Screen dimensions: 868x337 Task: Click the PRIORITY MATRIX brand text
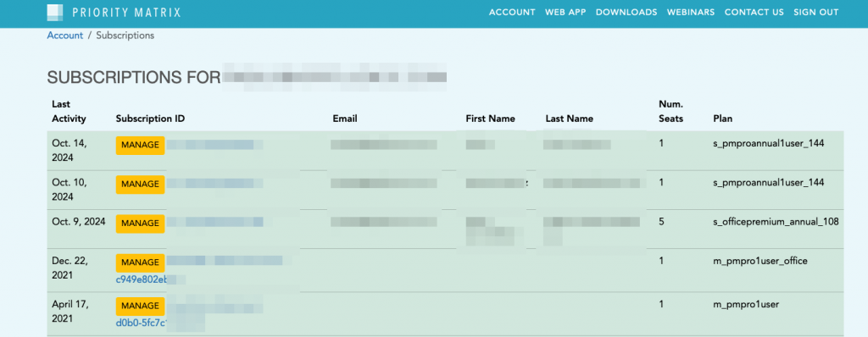click(127, 12)
